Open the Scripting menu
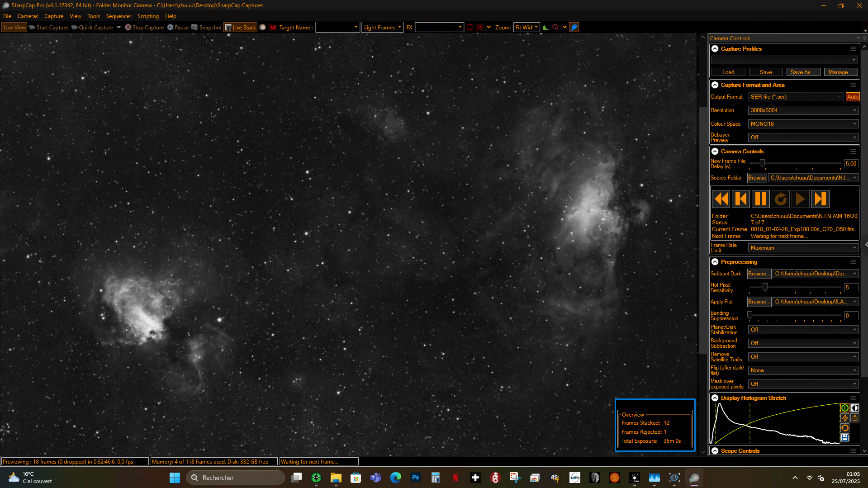Viewport: 868px width, 488px height. click(x=148, y=16)
